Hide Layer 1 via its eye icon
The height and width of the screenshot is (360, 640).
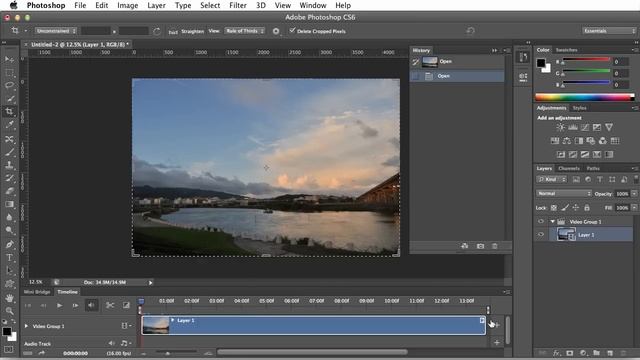541,235
